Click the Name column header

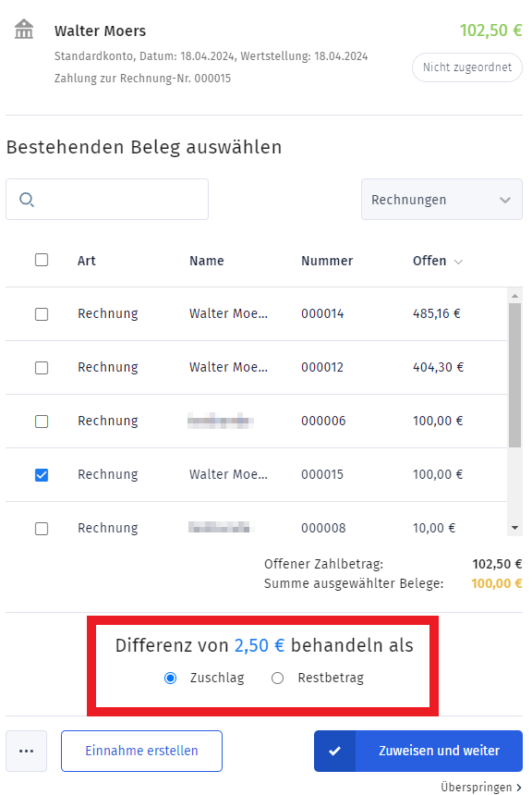pos(207,261)
